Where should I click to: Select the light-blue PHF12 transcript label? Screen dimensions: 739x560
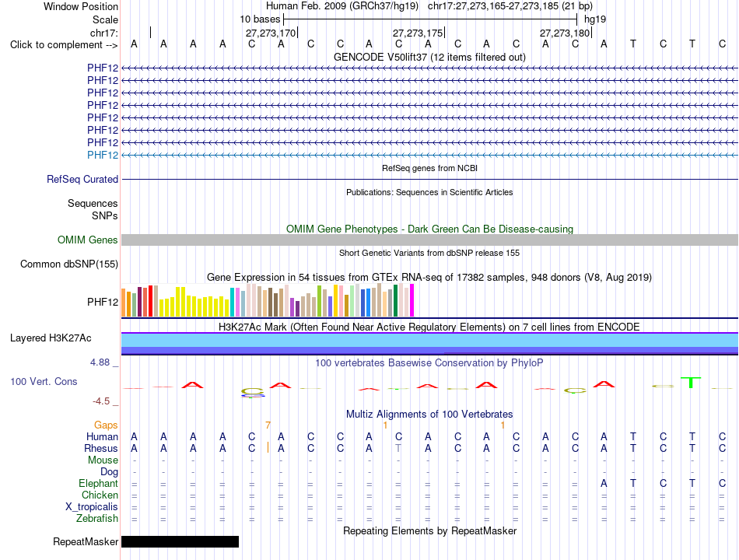point(102,155)
